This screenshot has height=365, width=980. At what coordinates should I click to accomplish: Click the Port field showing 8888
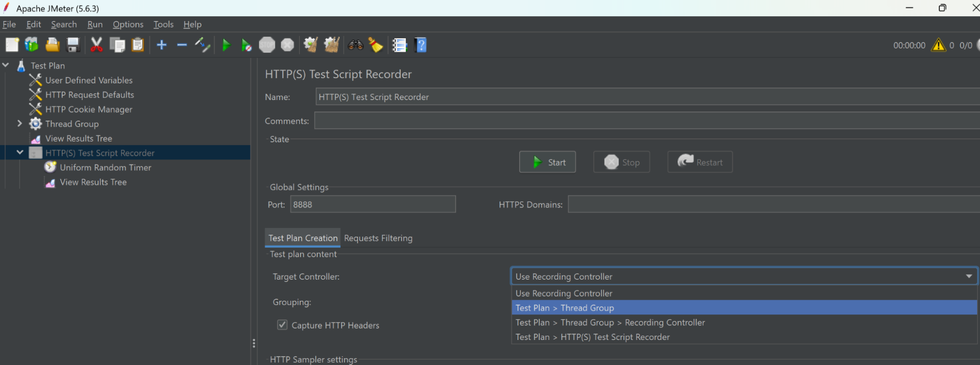(373, 204)
